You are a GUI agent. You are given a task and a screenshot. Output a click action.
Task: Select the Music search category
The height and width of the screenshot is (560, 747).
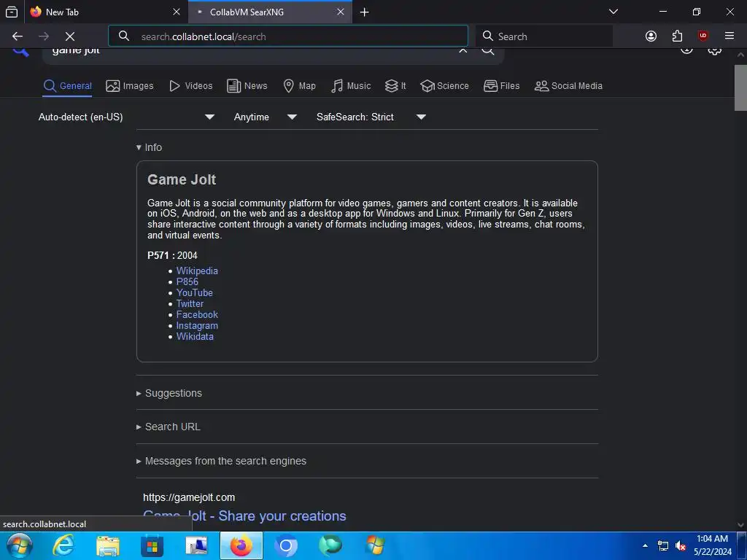pos(351,86)
